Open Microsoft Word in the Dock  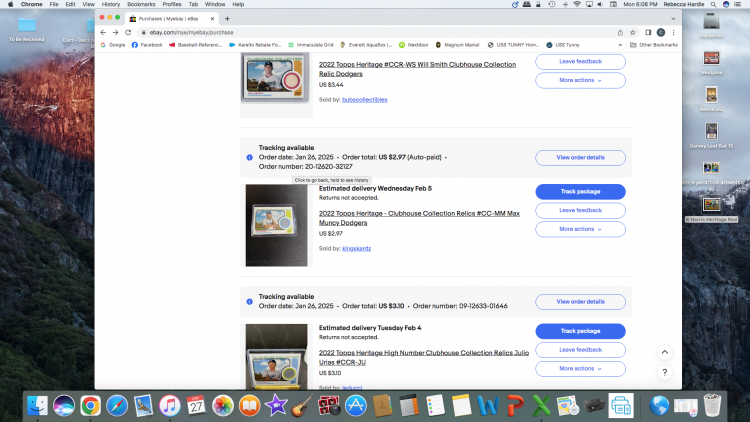[488, 406]
